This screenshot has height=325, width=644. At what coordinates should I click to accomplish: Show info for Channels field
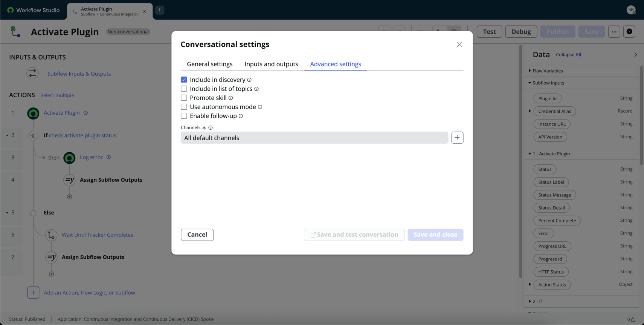coord(211,128)
